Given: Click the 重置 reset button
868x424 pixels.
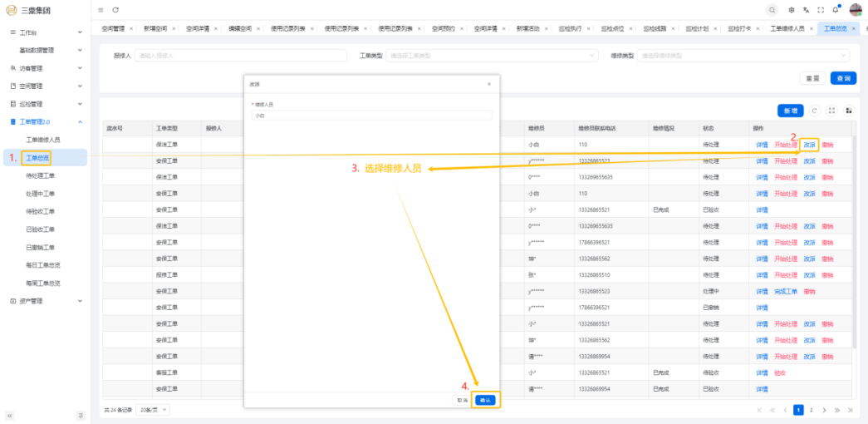Looking at the screenshot, I should pos(812,78).
